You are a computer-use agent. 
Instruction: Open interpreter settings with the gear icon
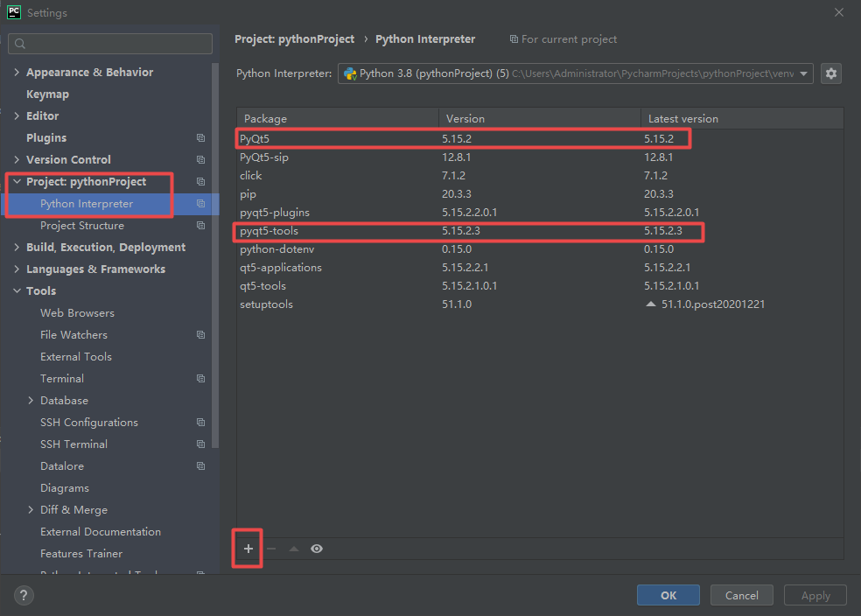[830, 73]
